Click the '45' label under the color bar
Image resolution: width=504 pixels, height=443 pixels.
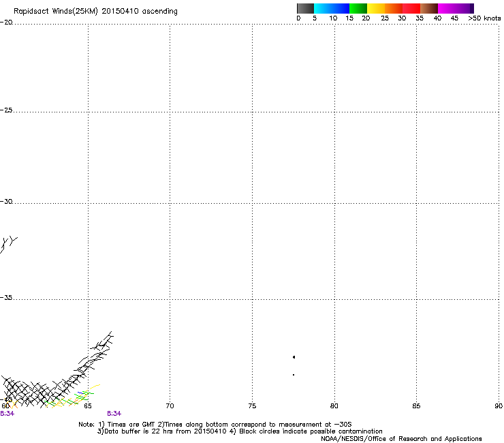pyautogui.click(x=454, y=18)
